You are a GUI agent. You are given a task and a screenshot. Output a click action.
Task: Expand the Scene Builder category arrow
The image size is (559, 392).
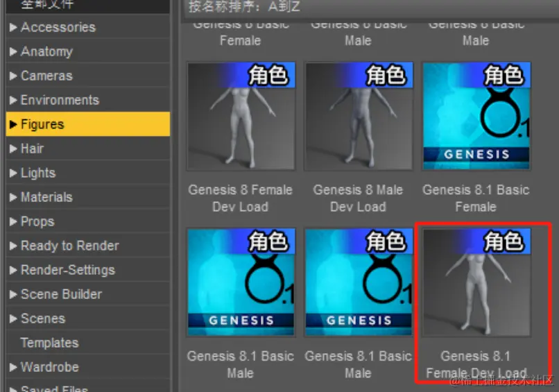pos(13,294)
